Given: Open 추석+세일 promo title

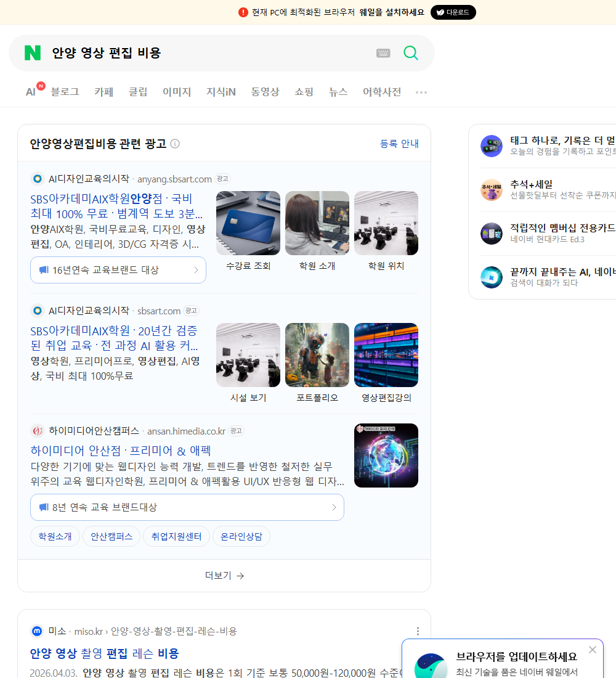Looking at the screenshot, I should click(x=531, y=184).
